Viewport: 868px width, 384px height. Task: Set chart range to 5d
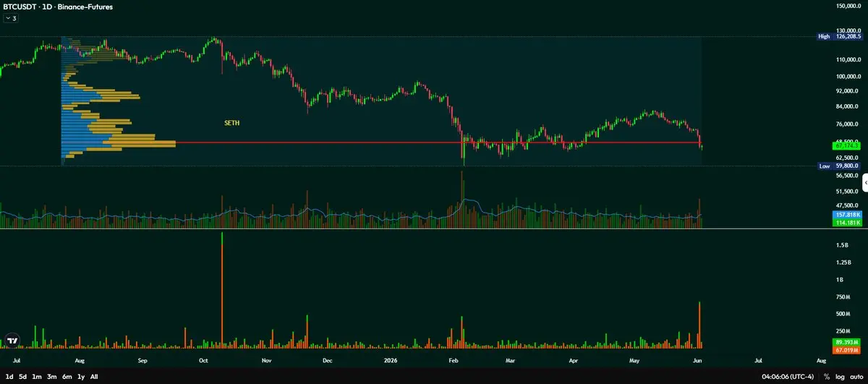(22, 377)
